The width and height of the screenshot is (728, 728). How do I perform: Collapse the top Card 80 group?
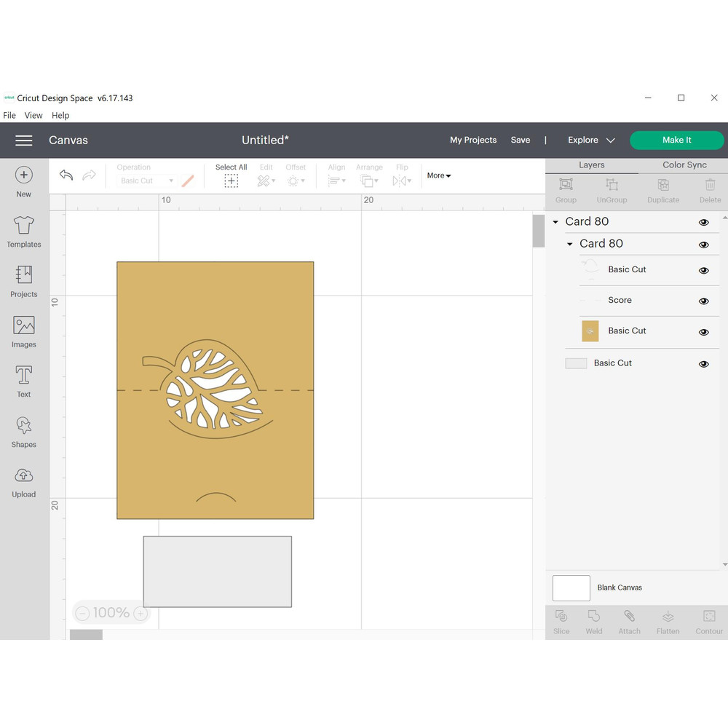pyautogui.click(x=556, y=222)
